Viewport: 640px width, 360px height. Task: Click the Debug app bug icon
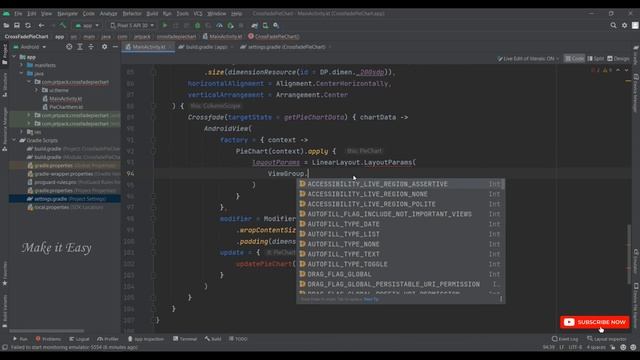(198, 25)
